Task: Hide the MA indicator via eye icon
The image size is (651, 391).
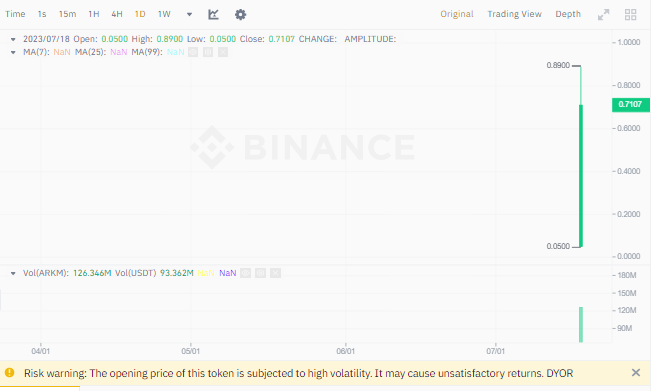Action: click(x=193, y=52)
